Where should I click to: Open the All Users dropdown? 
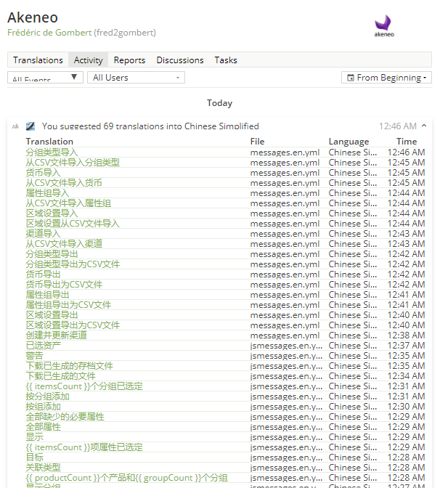(136, 78)
